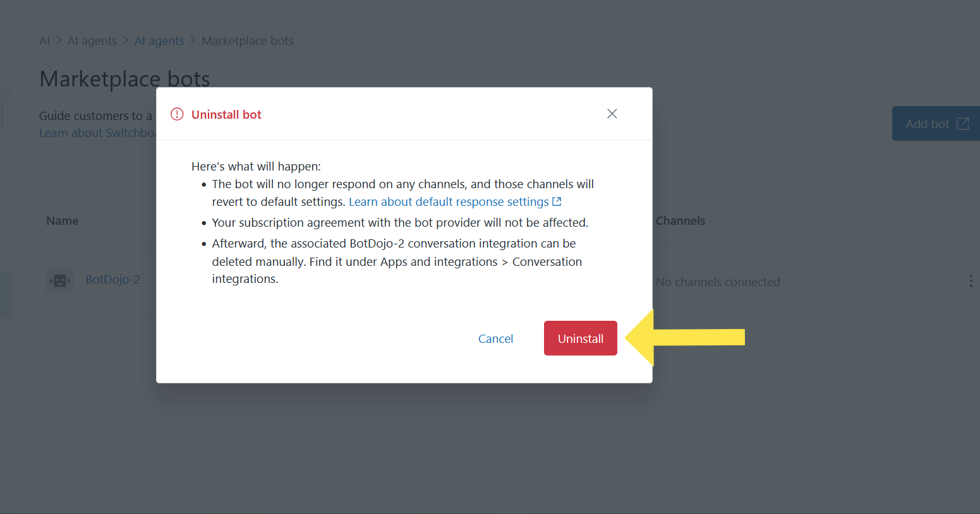Click the Add bot button

point(927,124)
